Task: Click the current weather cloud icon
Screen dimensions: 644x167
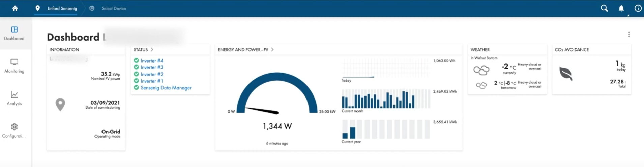Action: click(x=481, y=70)
